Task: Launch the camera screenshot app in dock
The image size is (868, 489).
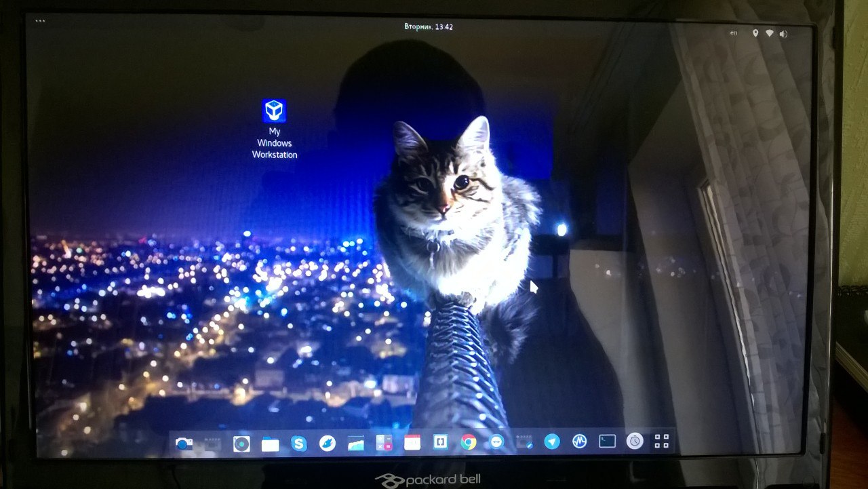Action: click(x=184, y=444)
